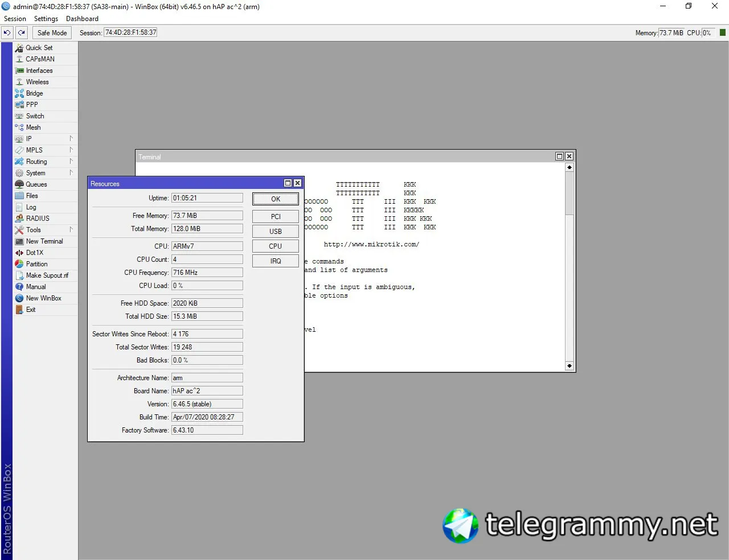Open the Partition menu icon
This screenshot has height=560, width=729.
tap(19, 264)
